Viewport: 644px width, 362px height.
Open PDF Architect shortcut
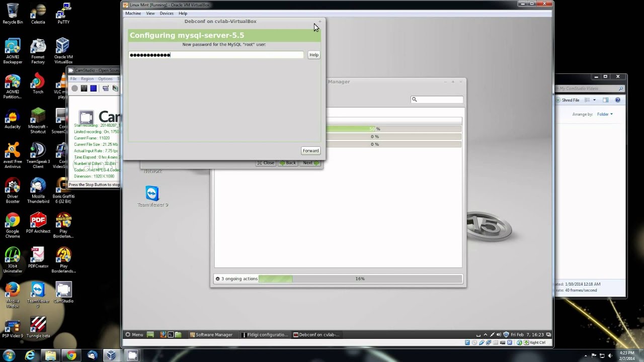point(38,223)
